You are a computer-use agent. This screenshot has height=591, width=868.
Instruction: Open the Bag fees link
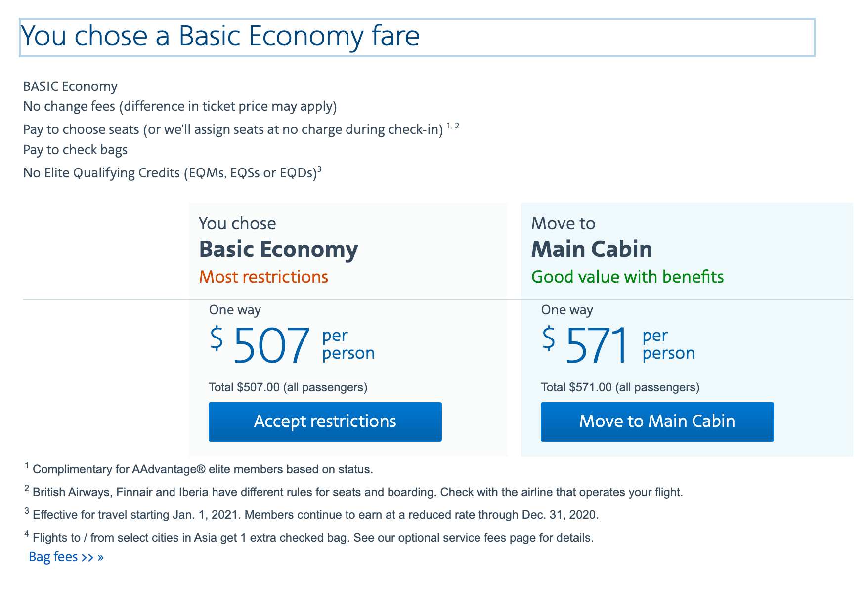tap(53, 557)
